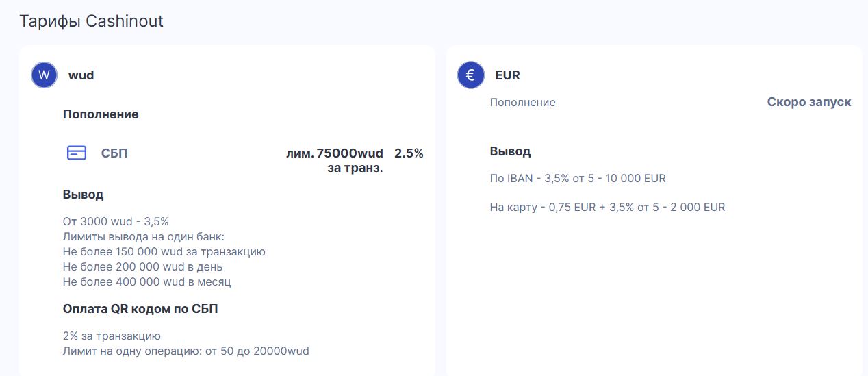Image resolution: width=868 pixels, height=376 pixels.
Task: Click "Оплата QR кодом по СБП" heading
Action: [x=140, y=309]
